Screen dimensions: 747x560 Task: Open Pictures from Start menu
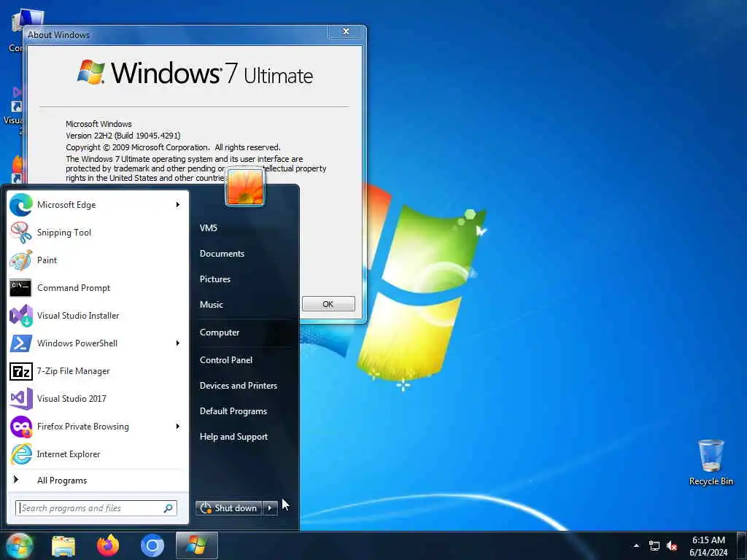(x=215, y=279)
